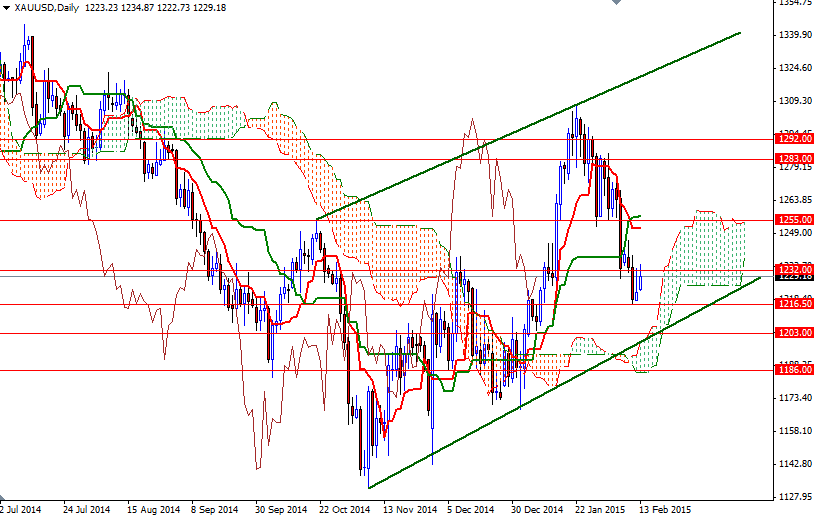Image resolution: width=814 pixels, height=516 pixels.
Task: Click the XAUUSD,Daily chart title text
Action: [47, 8]
